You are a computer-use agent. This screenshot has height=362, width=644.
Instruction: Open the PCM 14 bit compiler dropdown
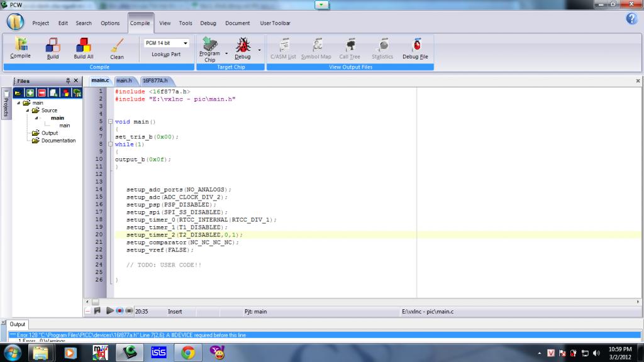[x=186, y=43]
